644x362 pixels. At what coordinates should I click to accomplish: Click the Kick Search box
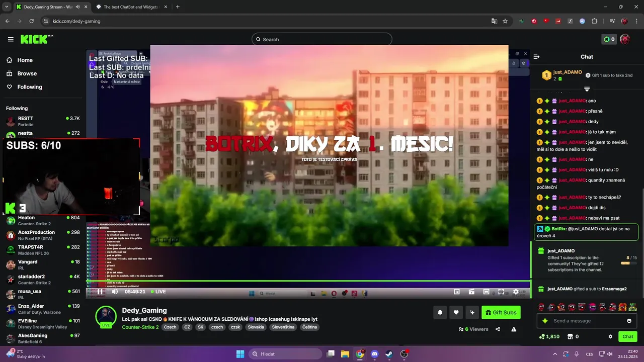322,39
